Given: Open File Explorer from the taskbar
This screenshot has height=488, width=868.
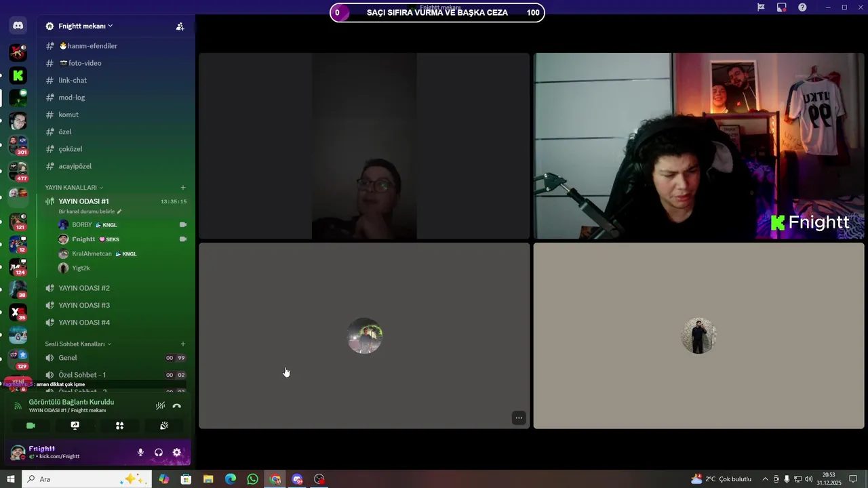Looking at the screenshot, I should point(208,479).
